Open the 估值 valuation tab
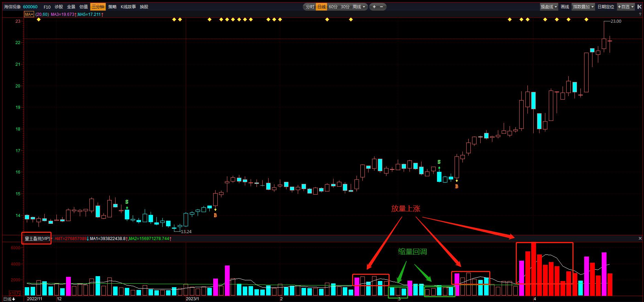644x302 pixels. point(84,7)
